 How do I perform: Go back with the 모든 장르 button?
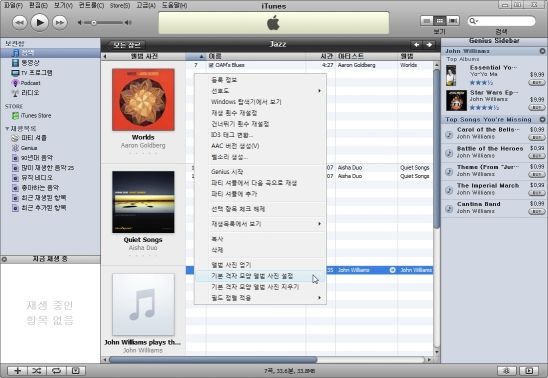[x=125, y=45]
